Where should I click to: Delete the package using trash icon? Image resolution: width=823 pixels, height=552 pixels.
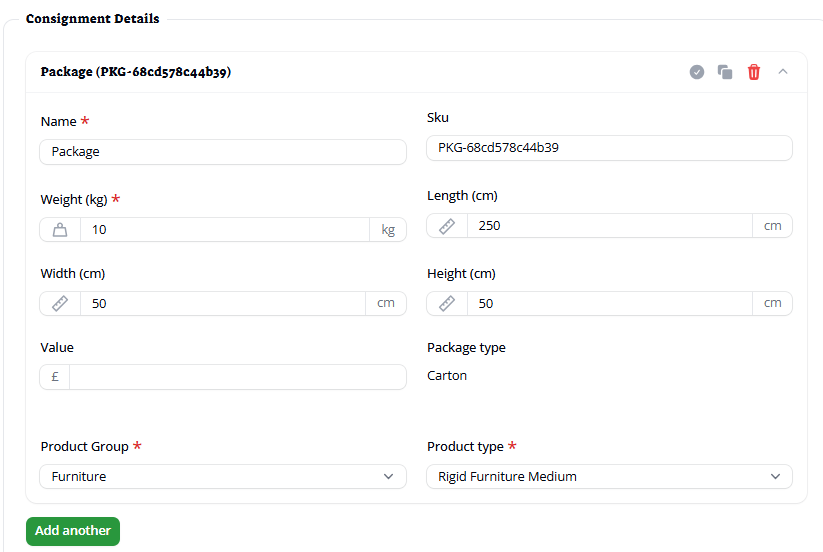click(754, 72)
